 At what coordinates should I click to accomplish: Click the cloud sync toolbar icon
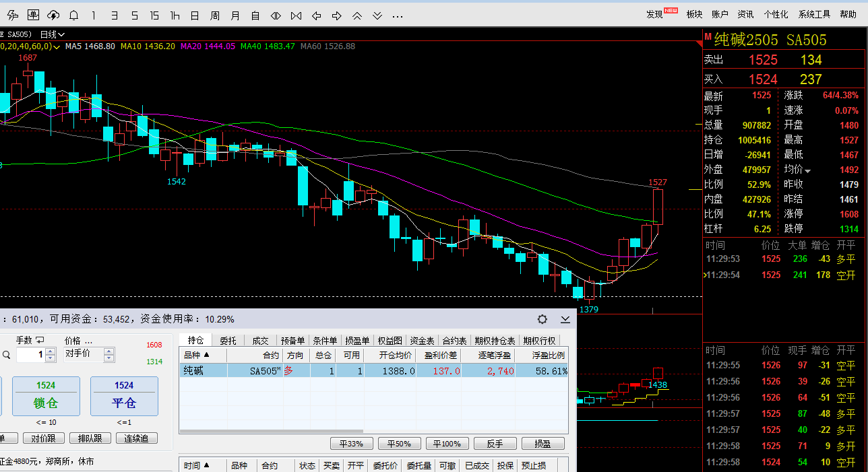point(53,15)
